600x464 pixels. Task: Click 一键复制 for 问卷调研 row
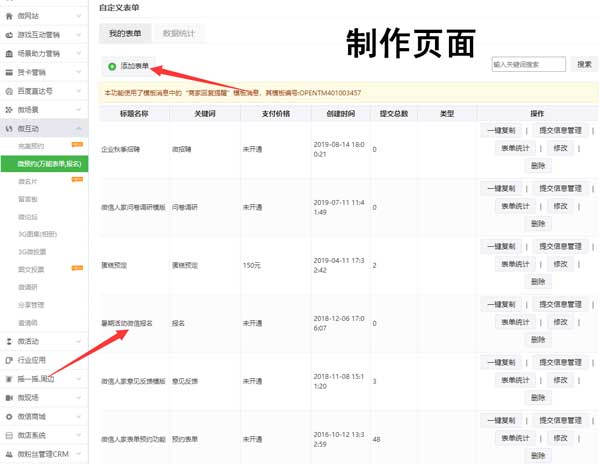501,189
